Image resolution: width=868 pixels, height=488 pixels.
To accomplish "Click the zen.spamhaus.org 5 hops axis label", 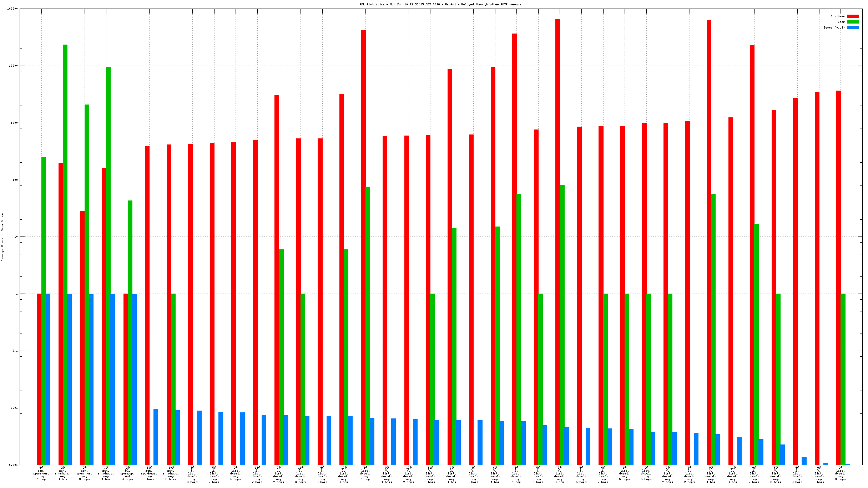I will pyautogui.click(x=149, y=473).
